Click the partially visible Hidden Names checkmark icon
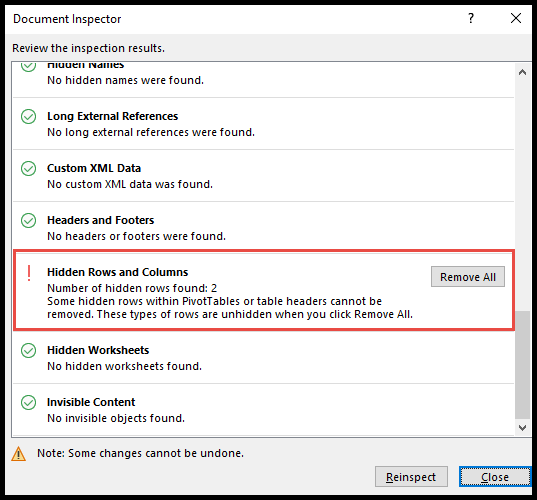 click(x=28, y=66)
